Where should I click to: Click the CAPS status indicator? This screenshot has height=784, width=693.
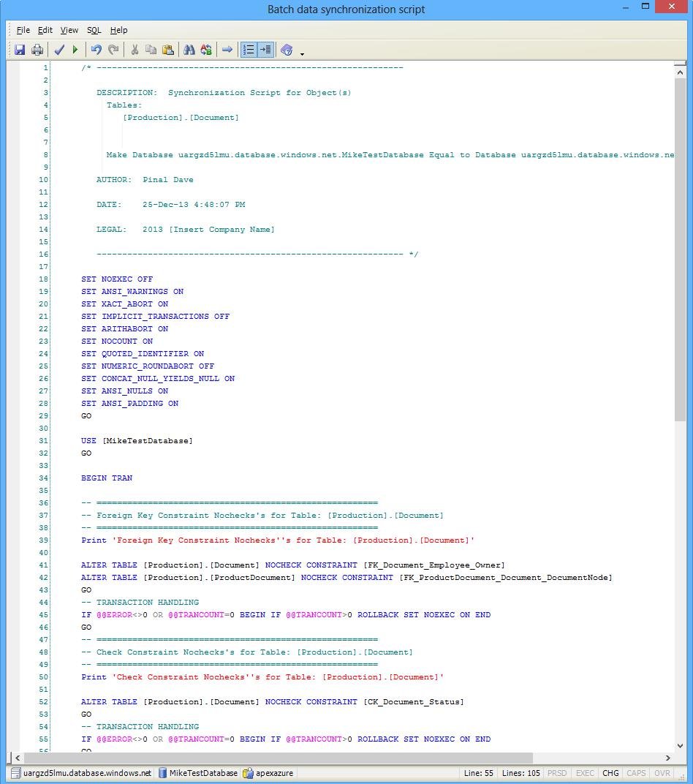pos(636,773)
